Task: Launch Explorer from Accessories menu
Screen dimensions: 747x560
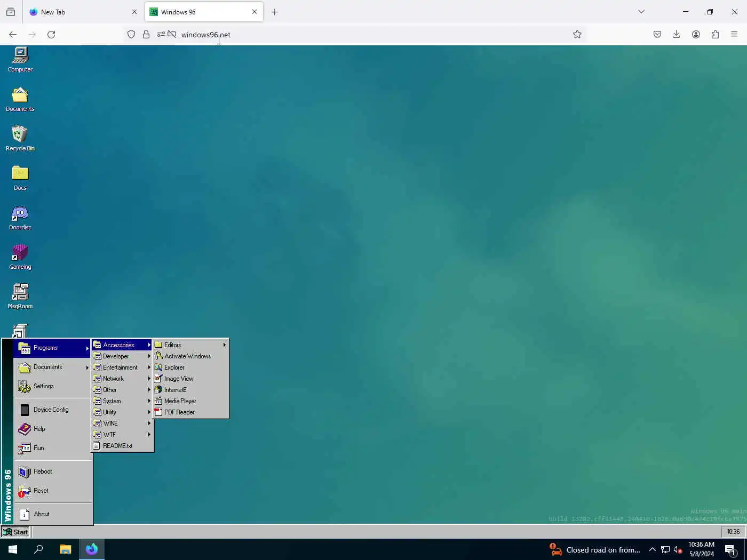Action: click(191, 367)
